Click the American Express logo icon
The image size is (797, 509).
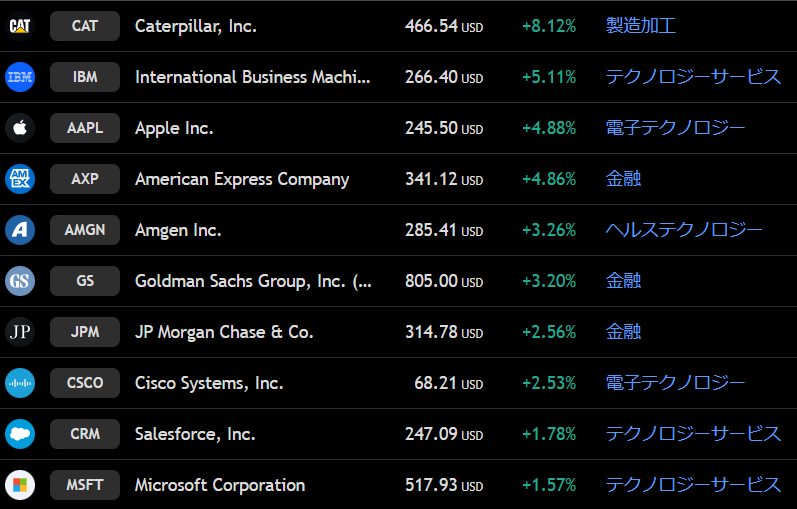coord(20,179)
